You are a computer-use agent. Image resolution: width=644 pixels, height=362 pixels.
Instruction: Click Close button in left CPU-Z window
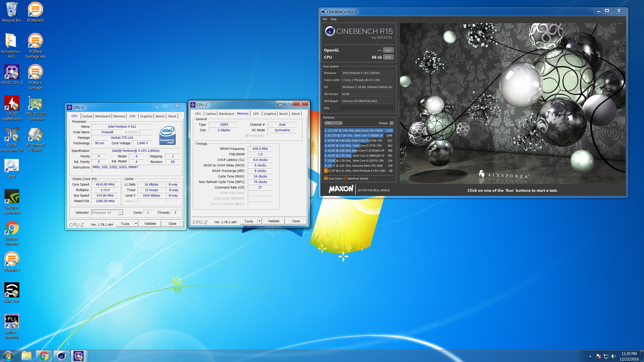[172, 223]
